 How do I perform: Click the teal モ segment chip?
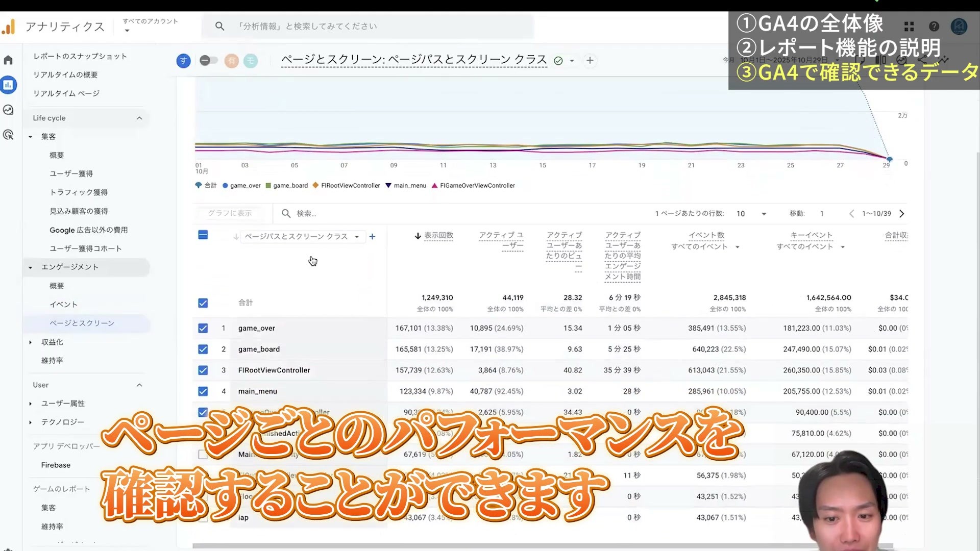click(x=251, y=61)
